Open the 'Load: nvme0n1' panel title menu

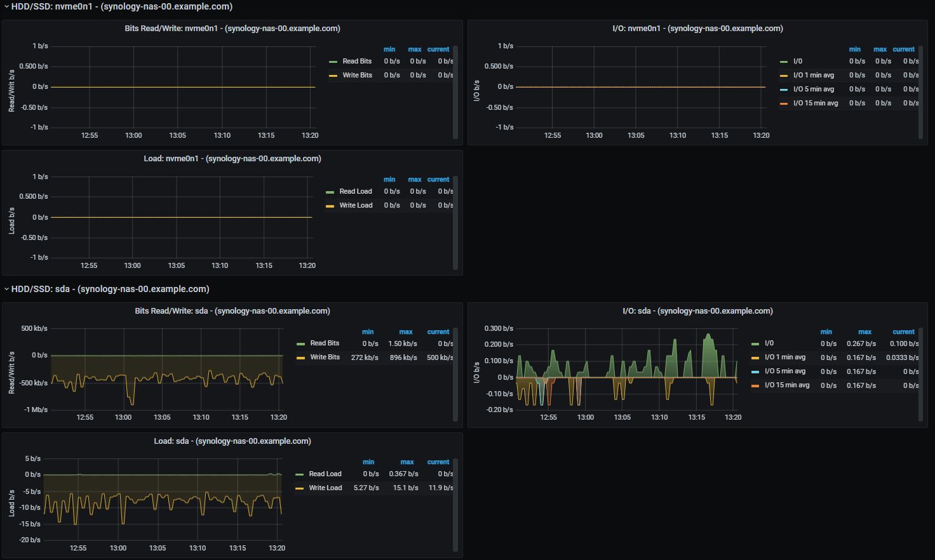(232, 159)
